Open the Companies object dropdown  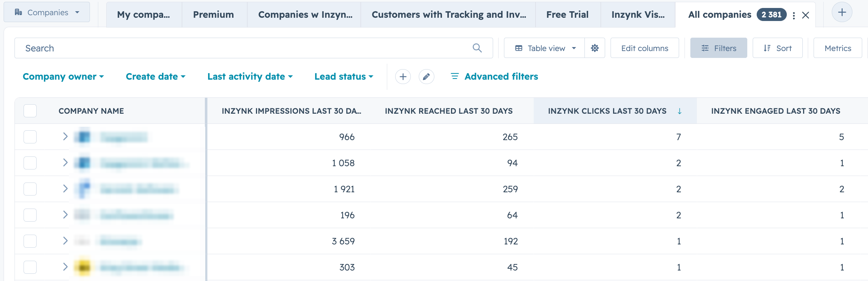click(47, 12)
